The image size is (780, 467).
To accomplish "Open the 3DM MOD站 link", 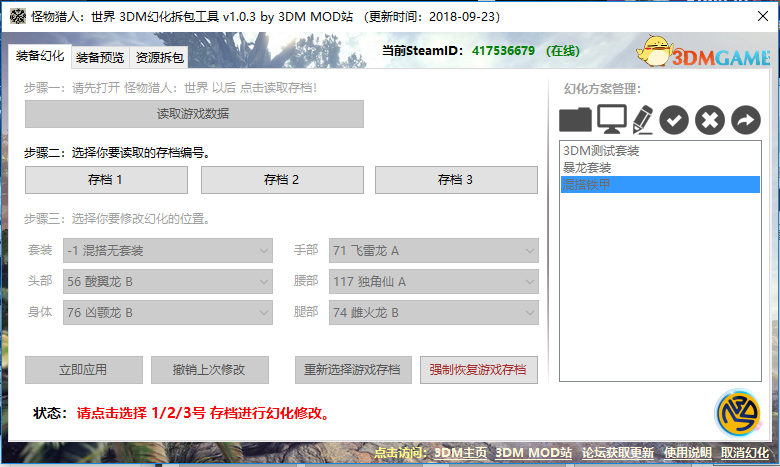I will tap(534, 453).
